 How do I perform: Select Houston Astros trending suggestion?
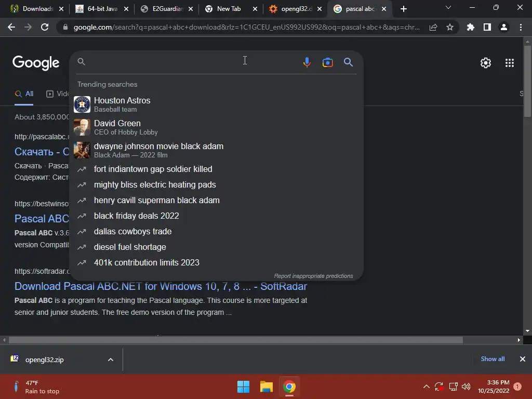pyautogui.click(x=216, y=104)
